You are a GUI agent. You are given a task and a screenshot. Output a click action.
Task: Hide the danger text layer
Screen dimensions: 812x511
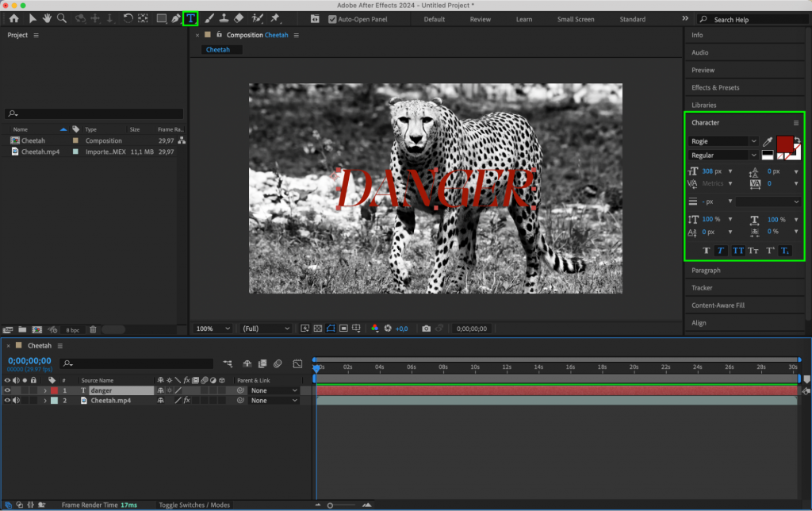coord(9,390)
